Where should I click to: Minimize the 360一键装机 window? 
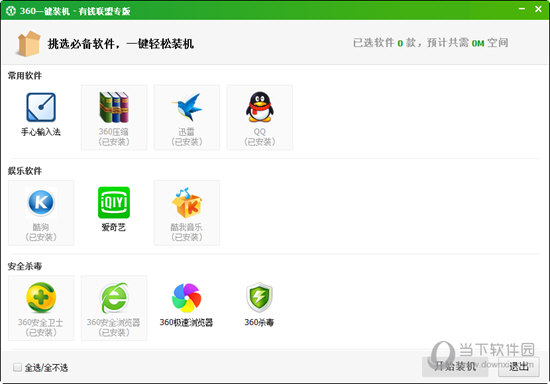point(522,9)
